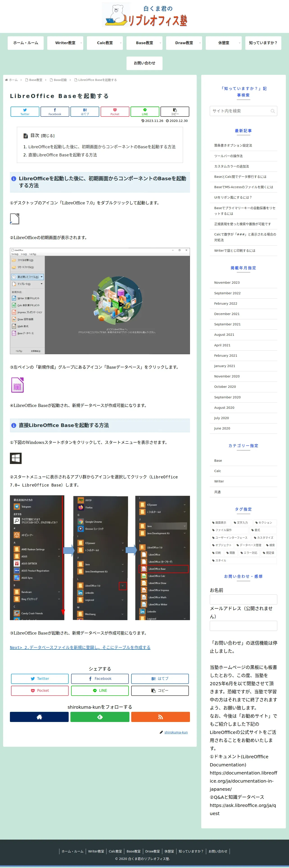
Task: Share with bottom Twitter button
Action: point(40,679)
